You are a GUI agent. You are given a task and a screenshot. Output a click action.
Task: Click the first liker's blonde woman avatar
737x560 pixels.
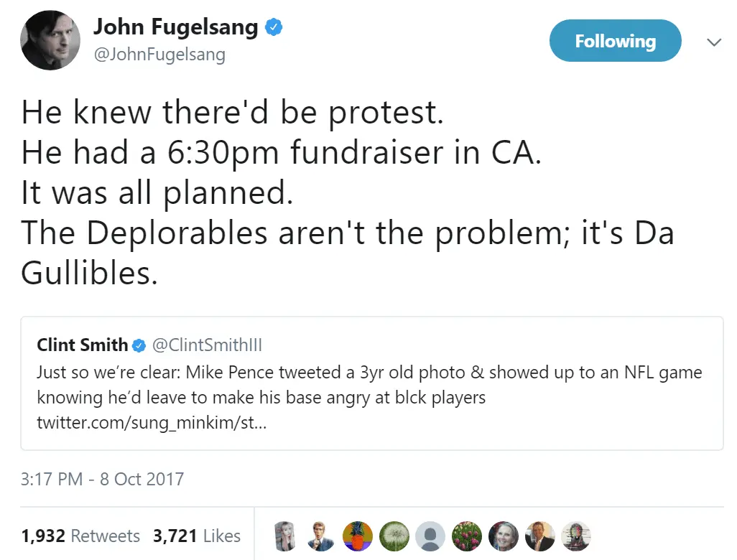pyautogui.click(x=283, y=536)
